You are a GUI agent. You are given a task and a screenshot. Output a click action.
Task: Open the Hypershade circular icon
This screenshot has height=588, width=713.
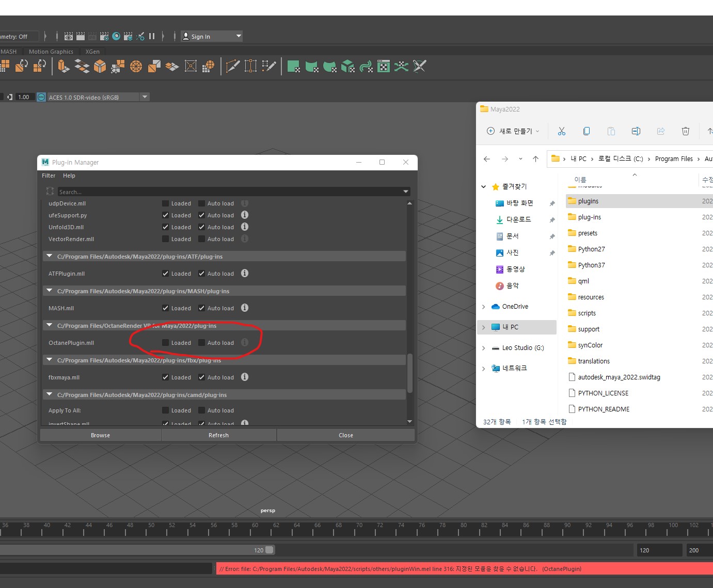pyautogui.click(x=116, y=36)
